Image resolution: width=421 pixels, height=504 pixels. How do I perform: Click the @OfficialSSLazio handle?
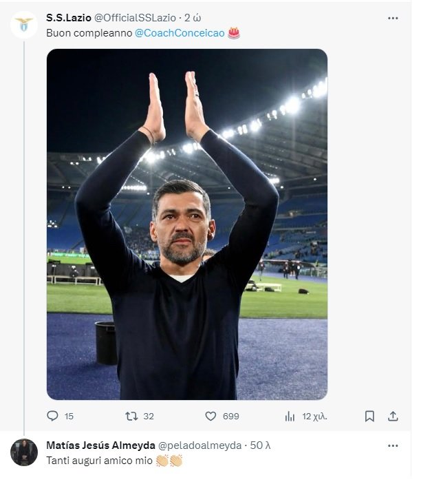(135, 18)
